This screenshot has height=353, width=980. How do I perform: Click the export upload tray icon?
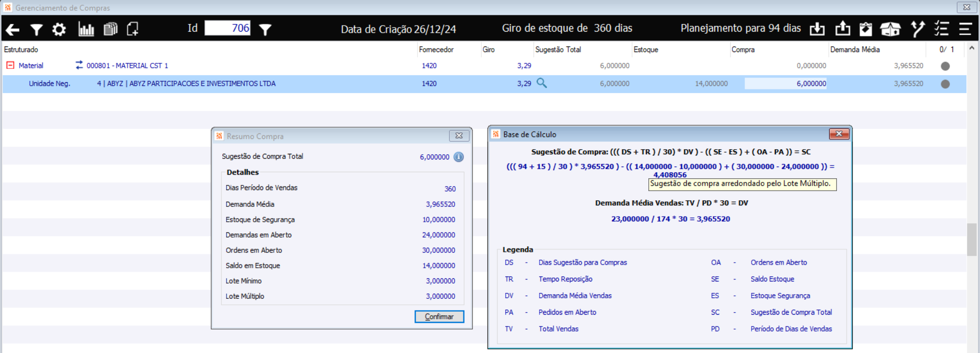(843, 29)
